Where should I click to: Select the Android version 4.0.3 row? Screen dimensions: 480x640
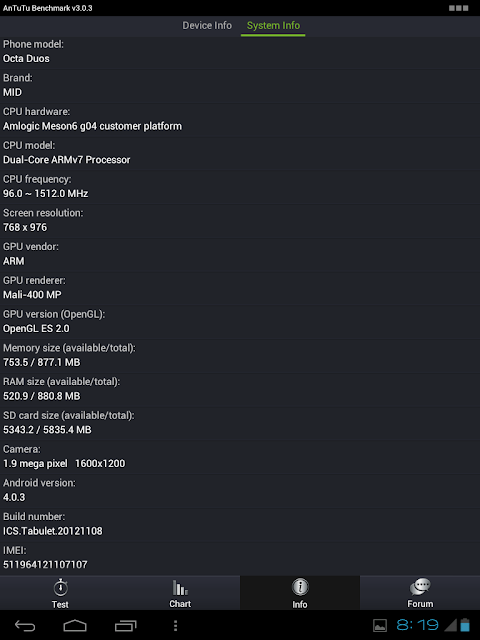[x=240, y=490]
